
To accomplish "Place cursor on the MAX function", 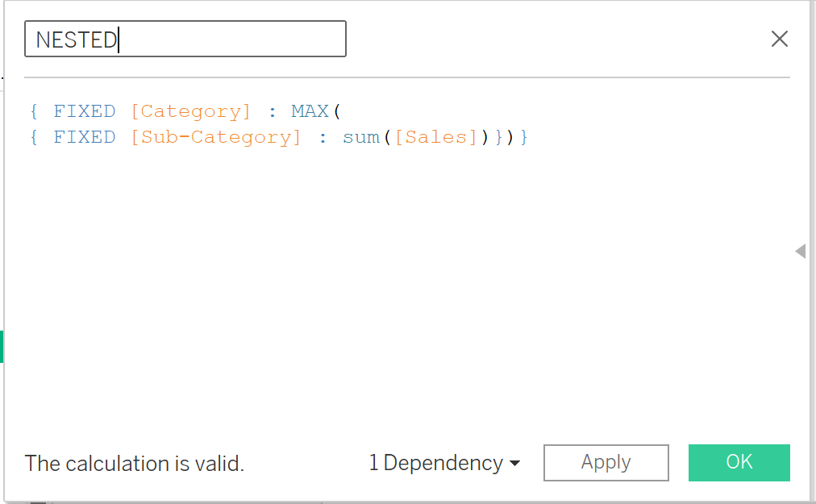I will pyautogui.click(x=310, y=111).
